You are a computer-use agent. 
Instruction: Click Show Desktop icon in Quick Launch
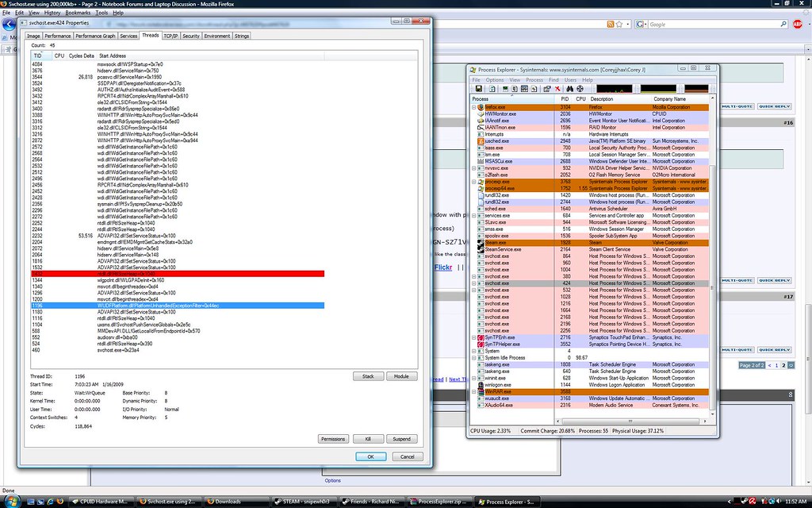pyautogui.click(x=31, y=502)
